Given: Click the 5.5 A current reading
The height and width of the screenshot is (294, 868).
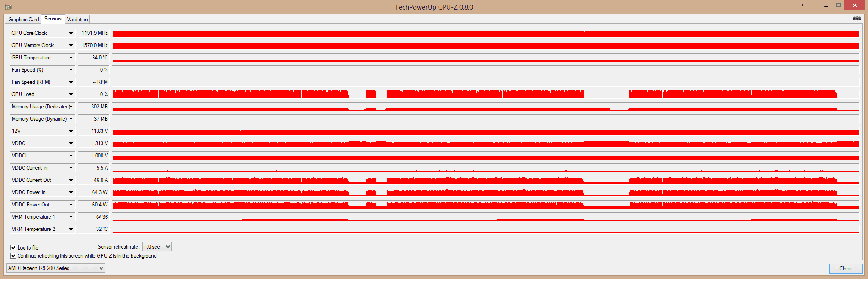Looking at the screenshot, I should point(93,168).
